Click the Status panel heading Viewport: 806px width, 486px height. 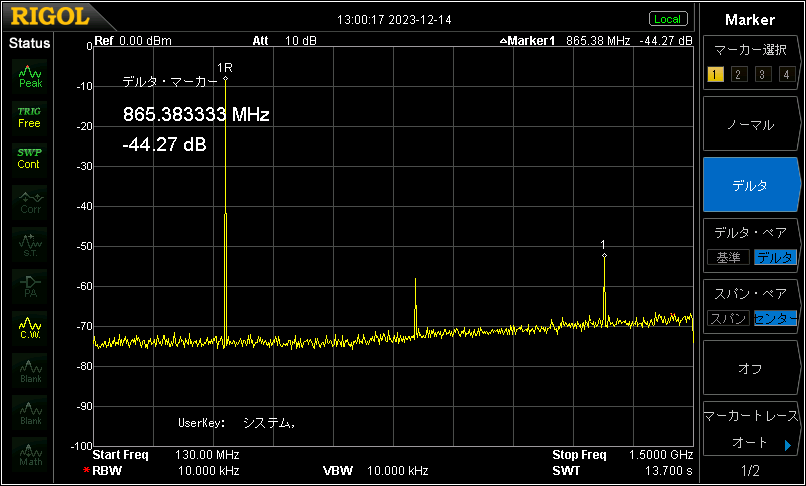pyautogui.click(x=29, y=44)
